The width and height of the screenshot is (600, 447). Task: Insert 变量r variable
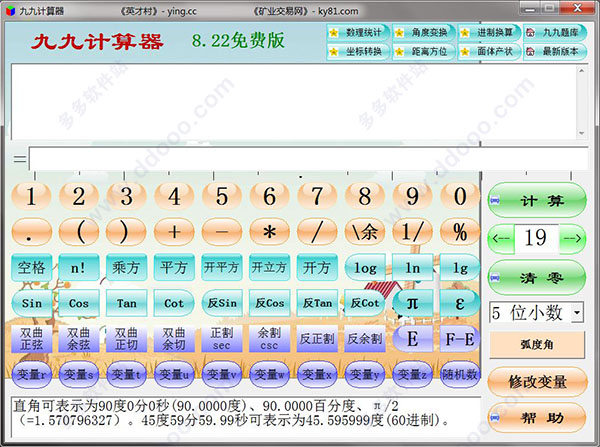pyautogui.click(x=31, y=374)
